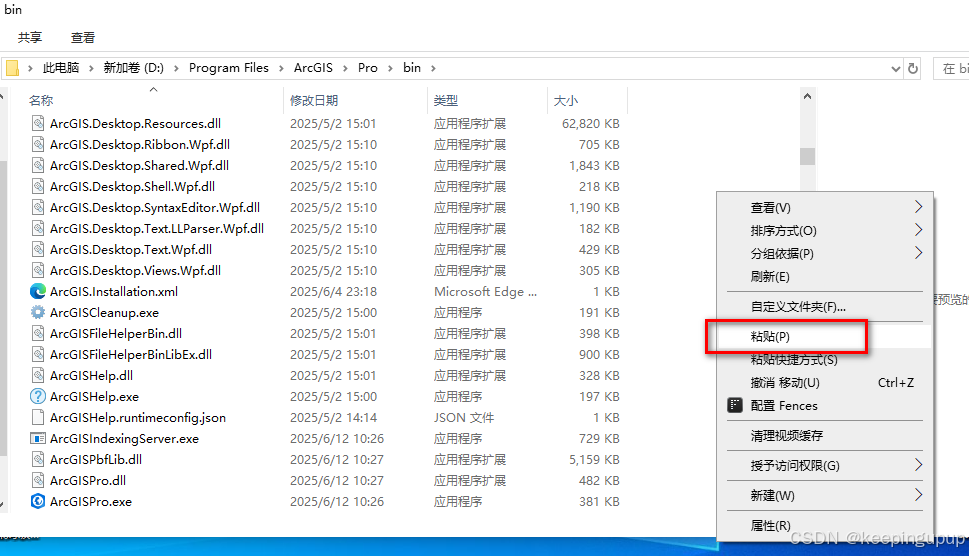Choose 属性(R) in context menu
Screen dimensions: 969x556
824,526
